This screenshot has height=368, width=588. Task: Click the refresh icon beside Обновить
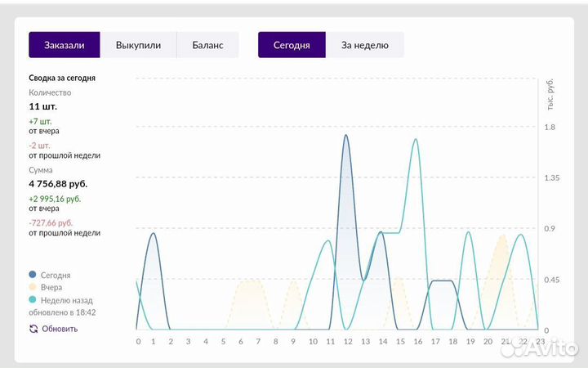33,329
